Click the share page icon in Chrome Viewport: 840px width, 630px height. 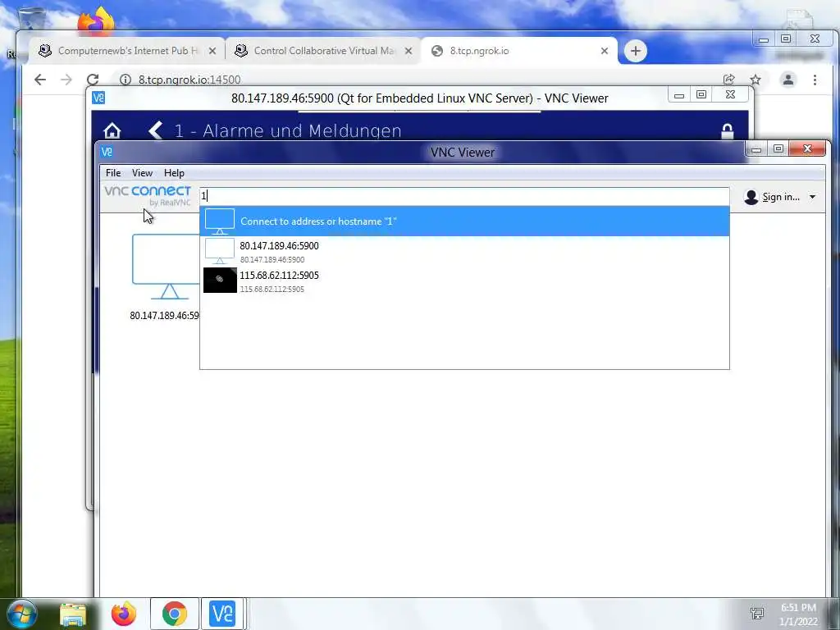728,80
